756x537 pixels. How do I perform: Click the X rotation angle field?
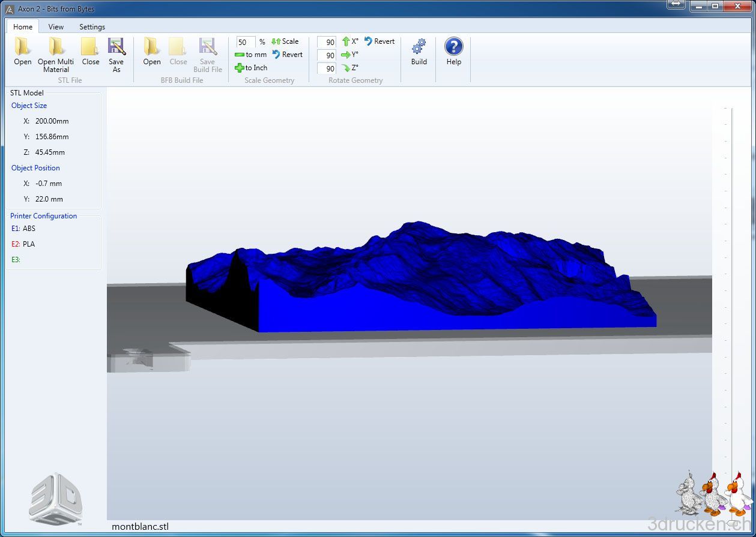[327, 42]
